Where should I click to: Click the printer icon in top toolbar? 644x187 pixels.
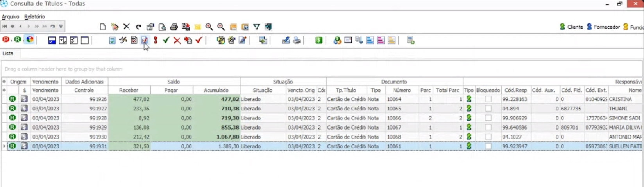click(174, 27)
